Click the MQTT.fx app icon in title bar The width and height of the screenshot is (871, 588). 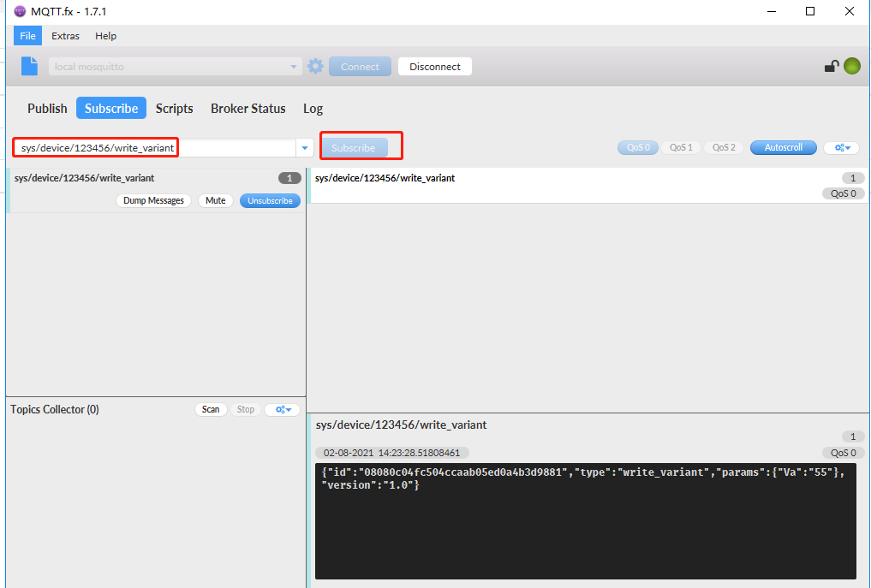[x=21, y=11]
